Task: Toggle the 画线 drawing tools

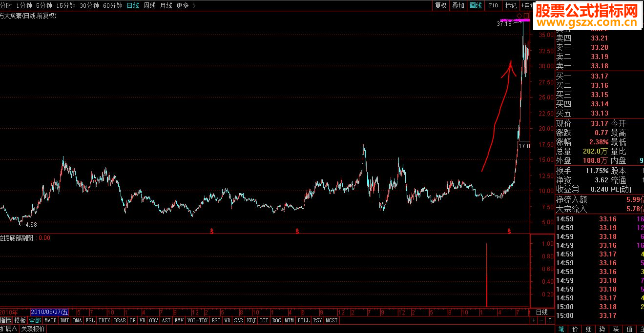Action: tap(476, 5)
